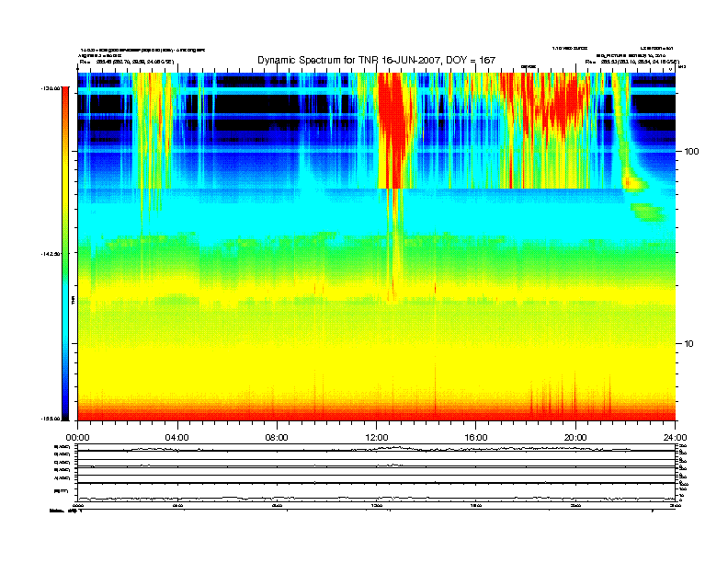Click the '-142.50' color scale label

click(51, 254)
